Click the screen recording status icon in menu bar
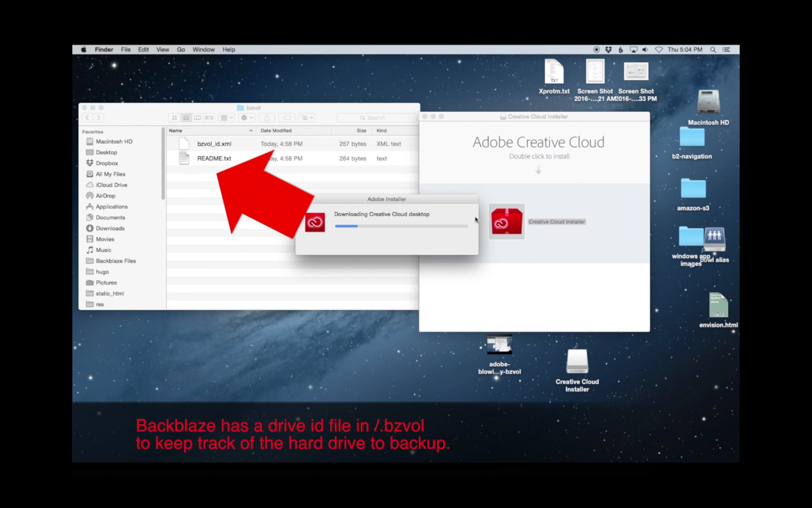Screen dimensions: 812x508 pyautogui.click(x=596, y=50)
